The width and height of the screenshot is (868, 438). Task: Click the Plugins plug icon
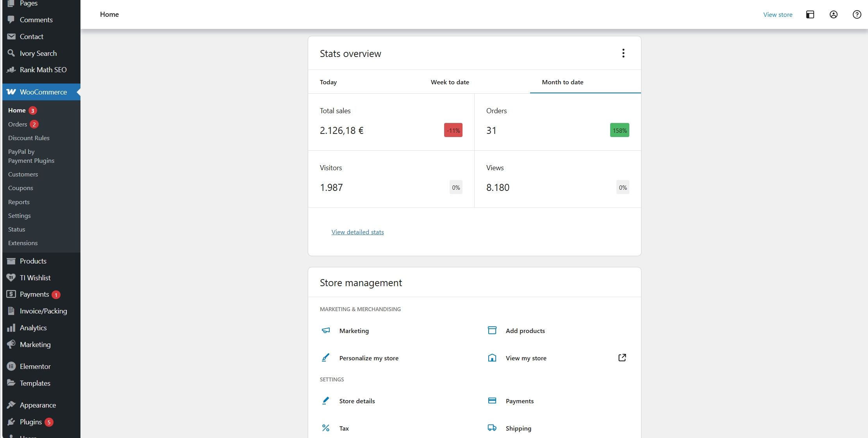click(x=11, y=422)
